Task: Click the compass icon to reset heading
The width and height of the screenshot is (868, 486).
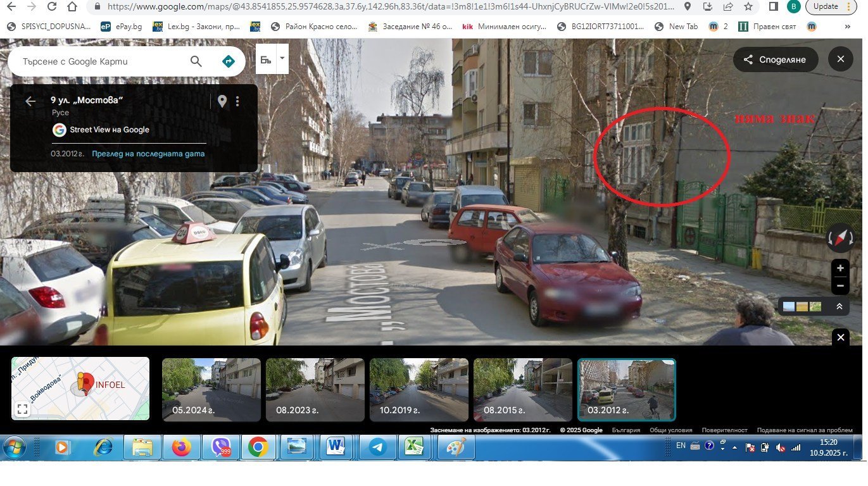Action: (x=840, y=238)
